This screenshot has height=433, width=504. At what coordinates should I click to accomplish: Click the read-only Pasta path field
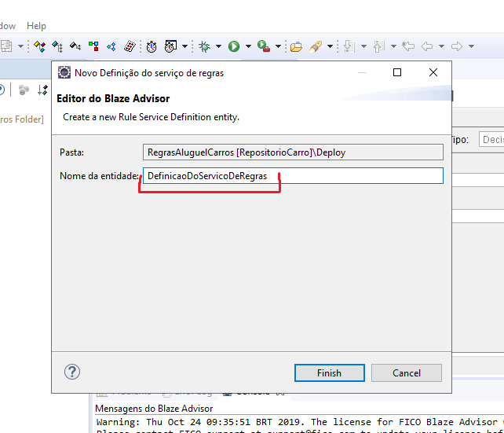click(292, 152)
